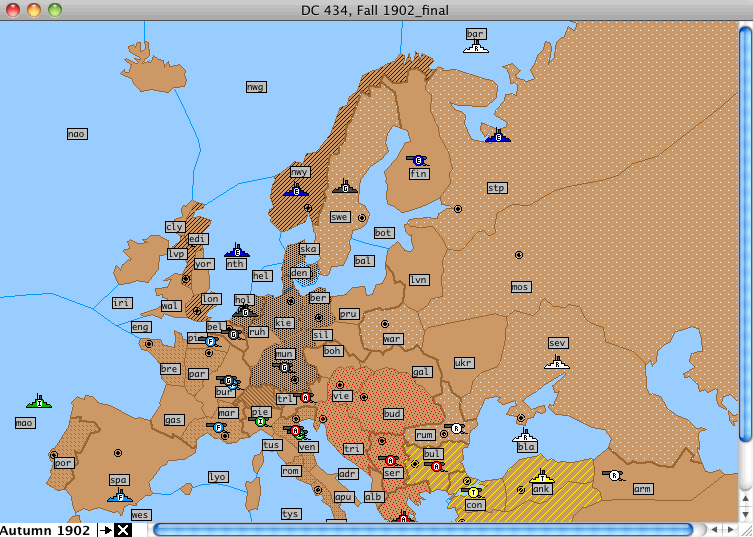The width and height of the screenshot is (753, 537).
Task: Select the Austrian army above ser
Action: click(389, 460)
